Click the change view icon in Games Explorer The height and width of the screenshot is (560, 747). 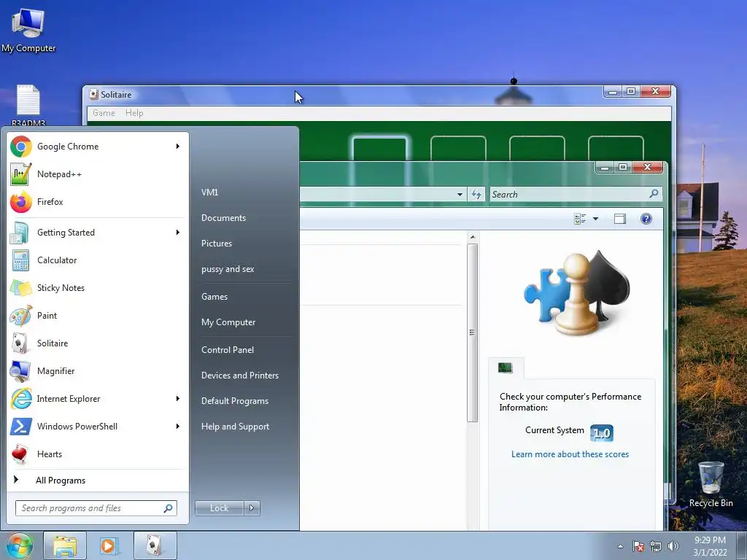click(580, 219)
